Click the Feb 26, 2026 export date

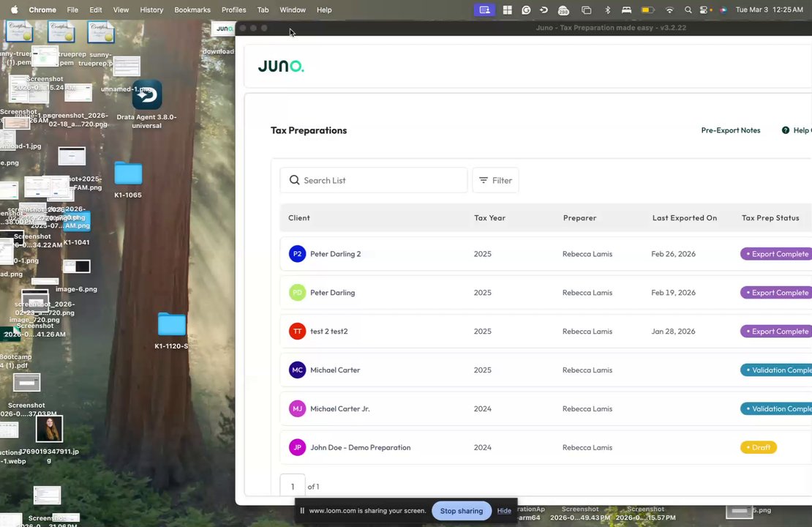click(673, 254)
